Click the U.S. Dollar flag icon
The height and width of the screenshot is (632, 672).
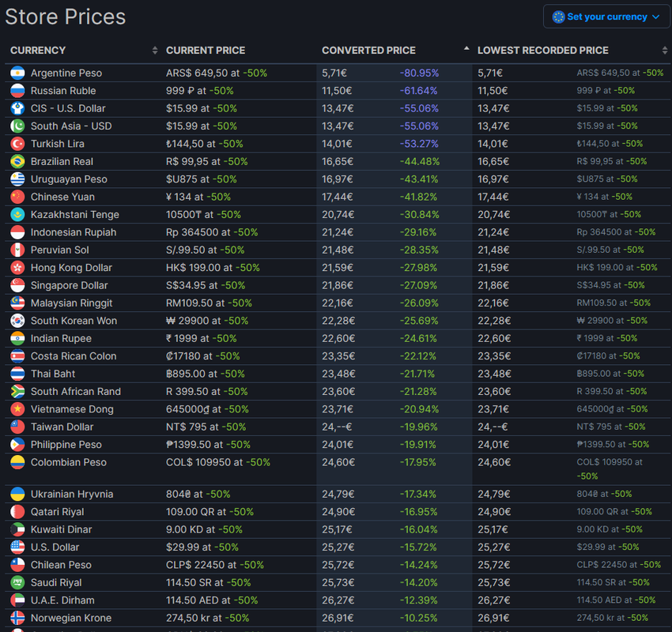(17, 547)
